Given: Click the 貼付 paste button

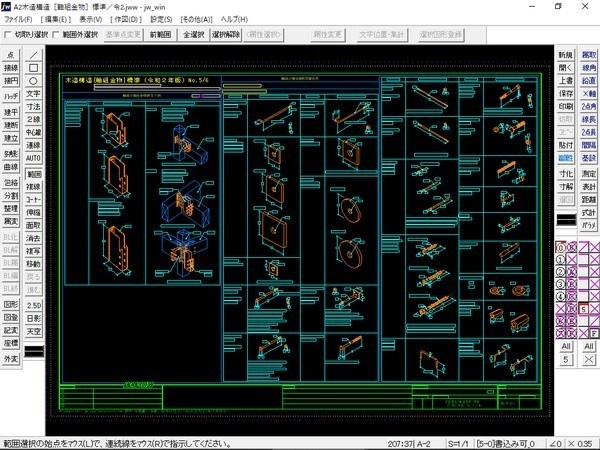Looking at the screenshot, I should (x=566, y=145).
